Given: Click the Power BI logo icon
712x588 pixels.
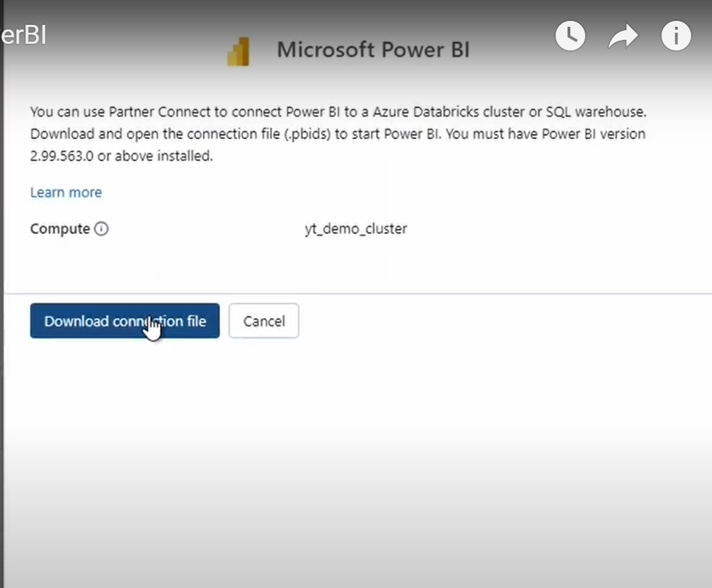Looking at the screenshot, I should tap(239, 52).
